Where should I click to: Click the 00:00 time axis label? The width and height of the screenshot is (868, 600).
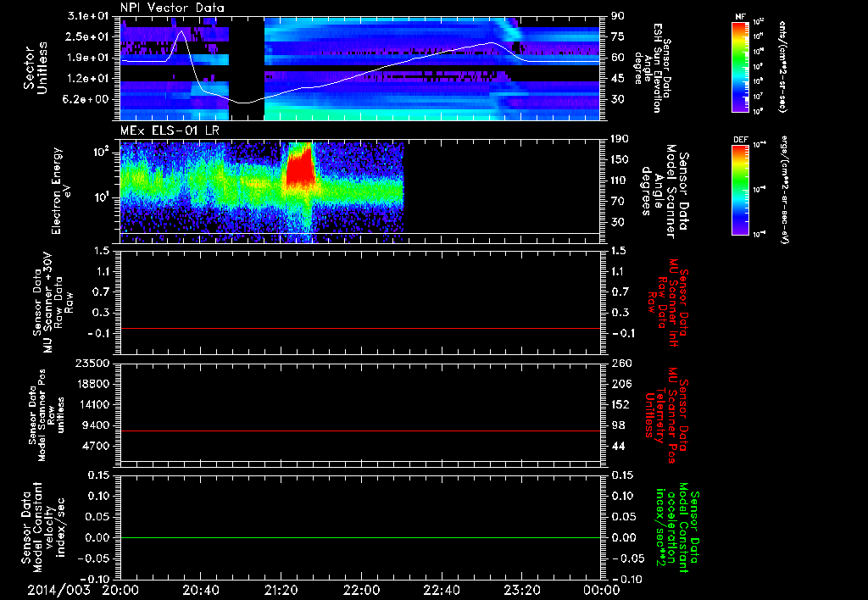point(601,590)
